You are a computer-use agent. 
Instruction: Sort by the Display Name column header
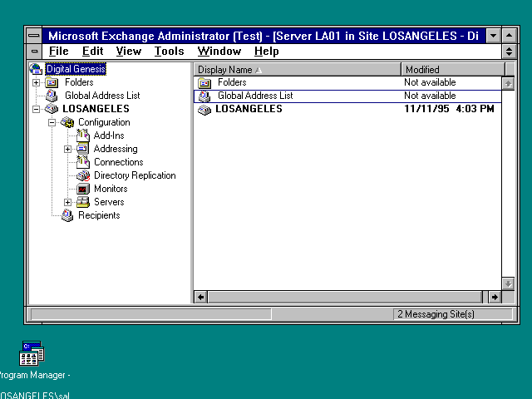298,70
